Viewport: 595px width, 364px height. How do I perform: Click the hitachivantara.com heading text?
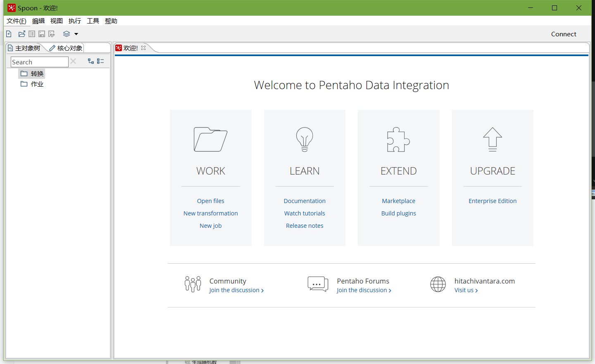pyautogui.click(x=485, y=281)
